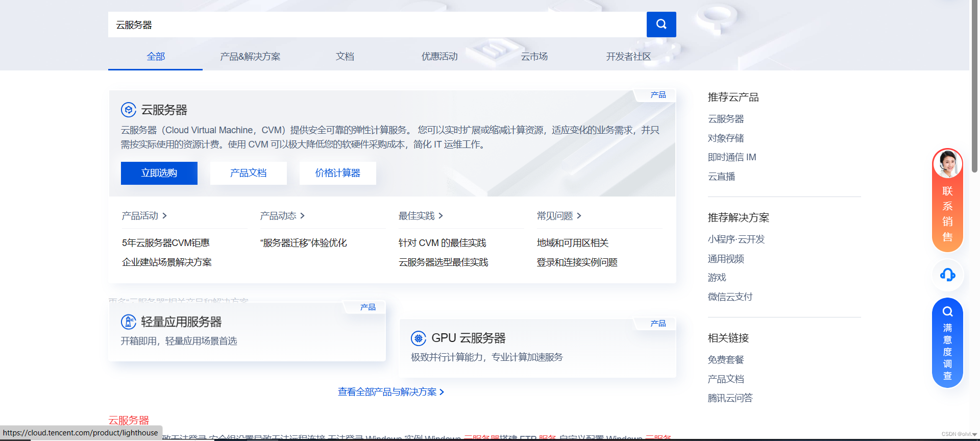This screenshot has height=441, width=980.
Task: Open 腾讯云问答 related link
Action: coord(730,398)
